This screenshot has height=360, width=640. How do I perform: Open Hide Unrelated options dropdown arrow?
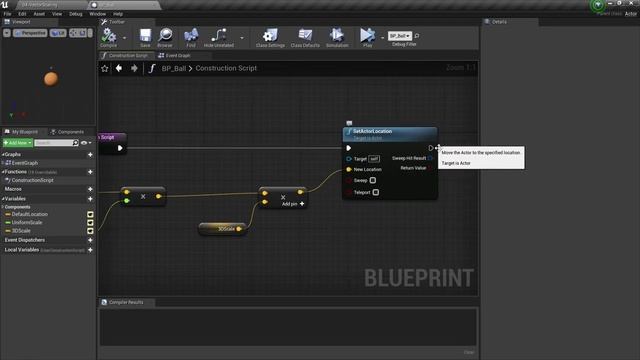(242, 38)
